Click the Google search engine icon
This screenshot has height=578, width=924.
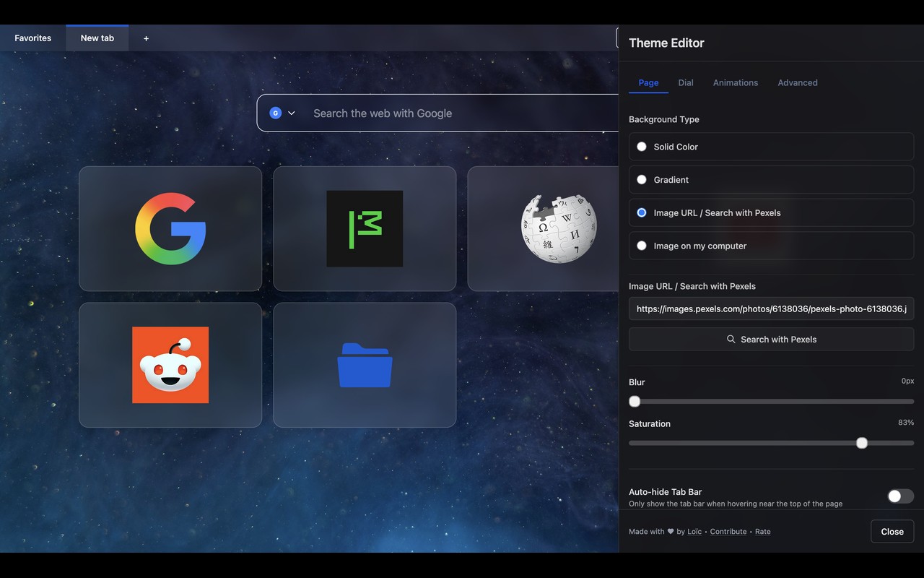(x=275, y=113)
